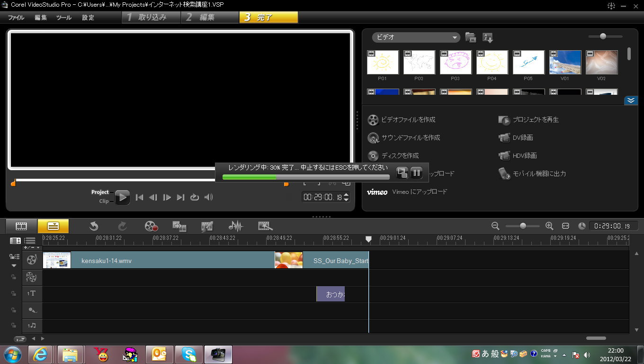
Task: Step to the next frame
Action: click(x=167, y=197)
